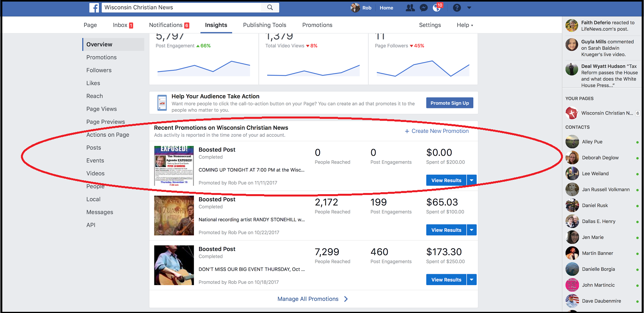Open the notifications globe icon
The image size is (644, 313).
pyautogui.click(x=437, y=8)
